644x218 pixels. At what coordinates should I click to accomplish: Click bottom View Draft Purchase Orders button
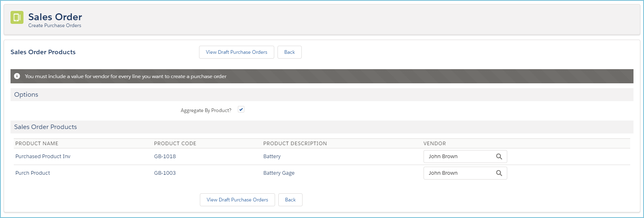click(x=237, y=200)
